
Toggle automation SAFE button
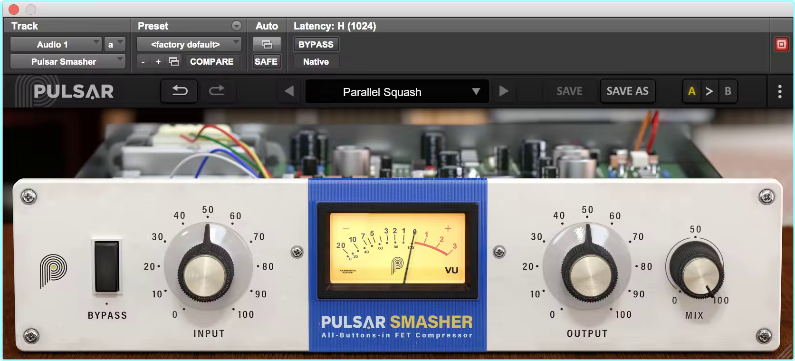click(267, 61)
